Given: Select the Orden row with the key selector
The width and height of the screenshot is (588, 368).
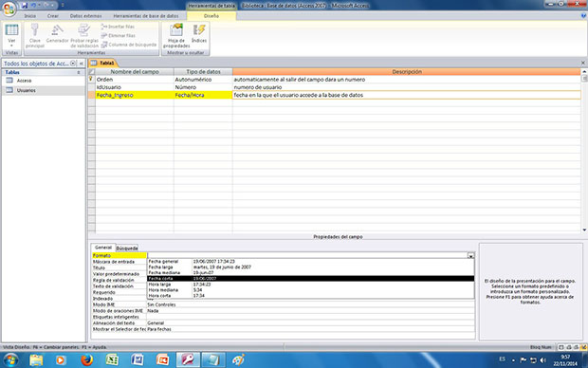Looking at the screenshot, I should 91,80.
